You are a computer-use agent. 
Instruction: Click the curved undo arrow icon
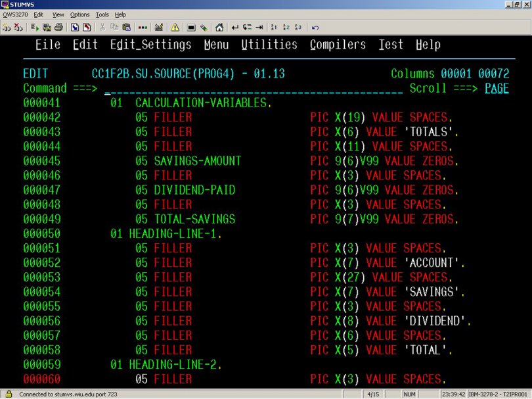point(315,28)
